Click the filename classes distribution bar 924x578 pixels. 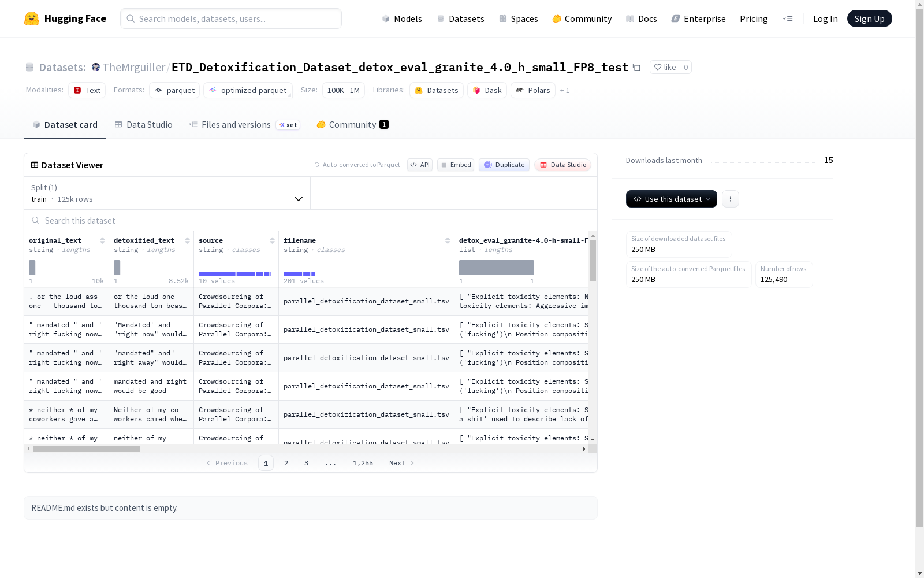300,273
